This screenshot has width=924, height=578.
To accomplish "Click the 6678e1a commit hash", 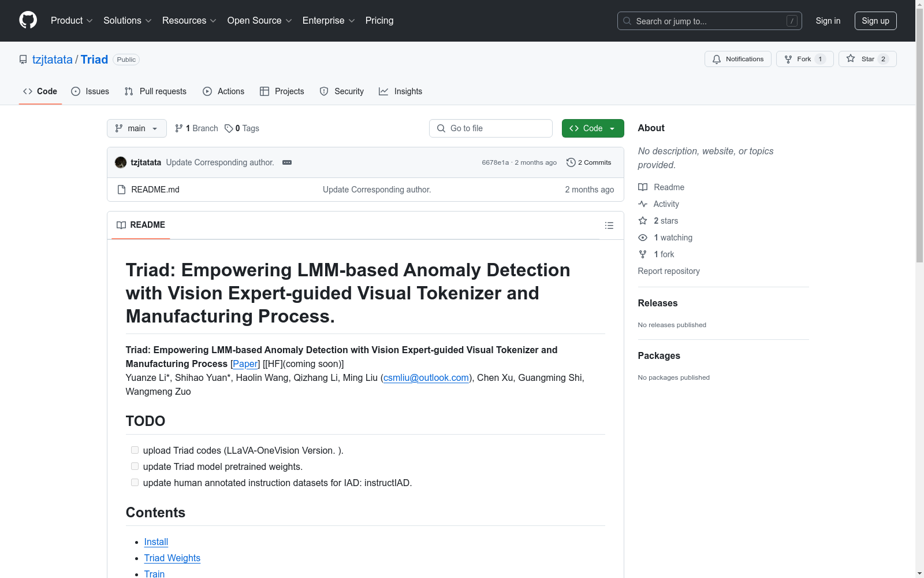I will pyautogui.click(x=495, y=162).
